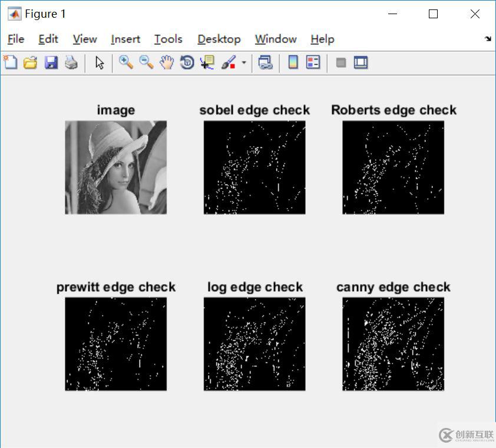
Task: Open the Desktop menu
Action: [x=219, y=39]
